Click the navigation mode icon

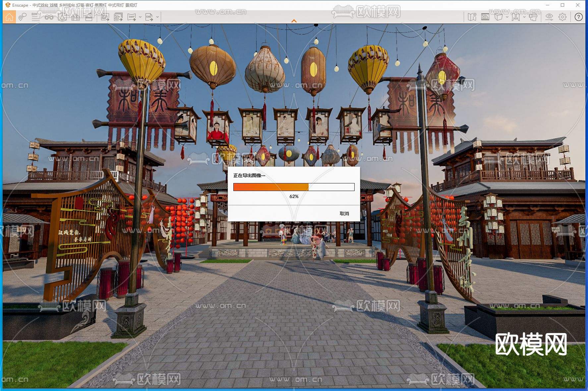point(516,17)
